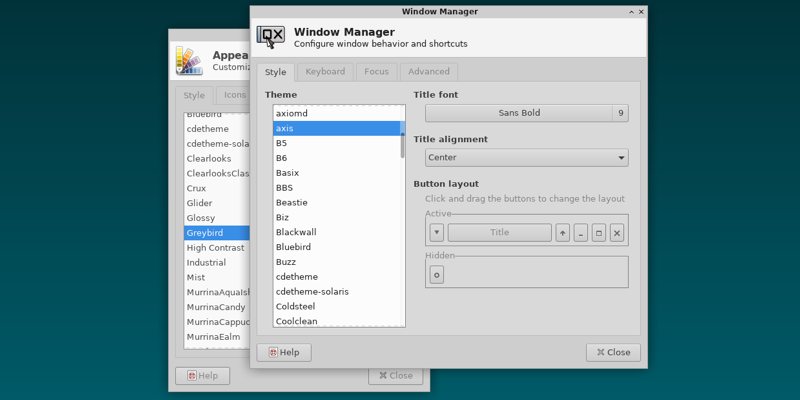This screenshot has height=400, width=800.
Task: Click Close button in Appearance window
Action: click(395, 376)
